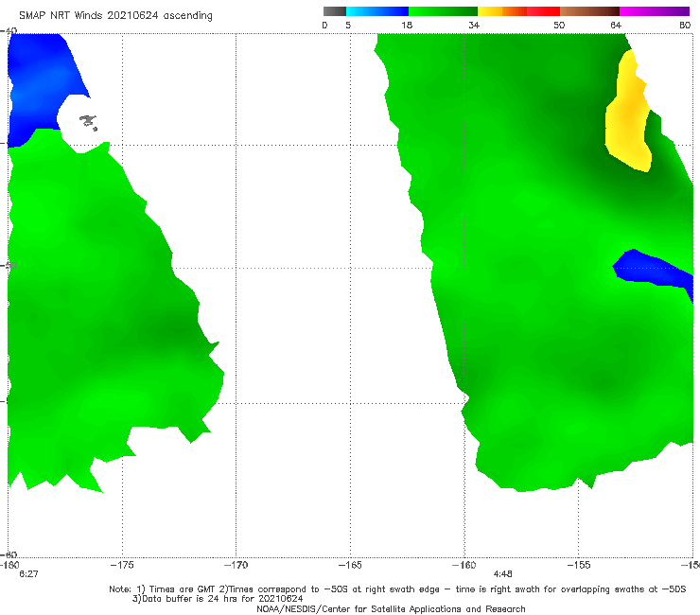Click the "-60" latitude label at bottom left
700x615 pixels.
coord(9,554)
